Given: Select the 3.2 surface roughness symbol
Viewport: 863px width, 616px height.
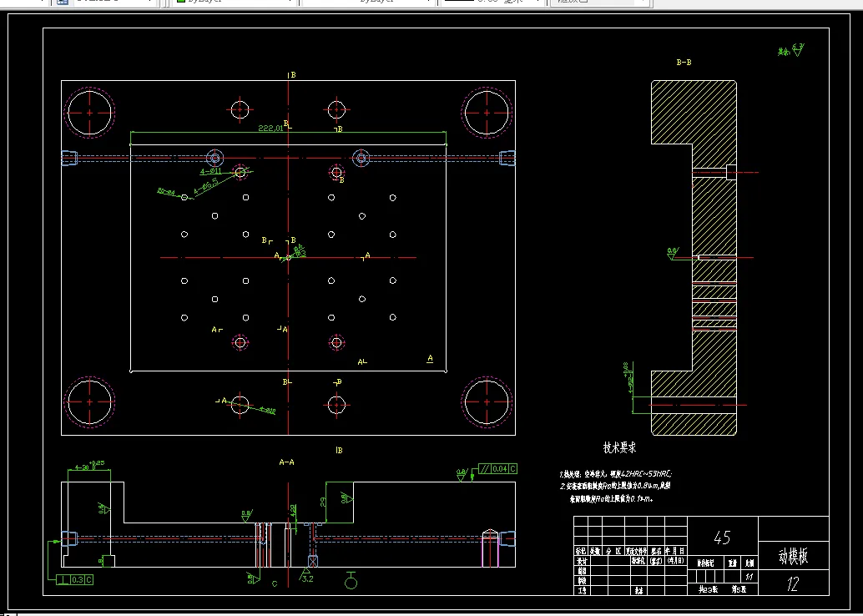Looking at the screenshot, I should pyautogui.click(x=306, y=577).
